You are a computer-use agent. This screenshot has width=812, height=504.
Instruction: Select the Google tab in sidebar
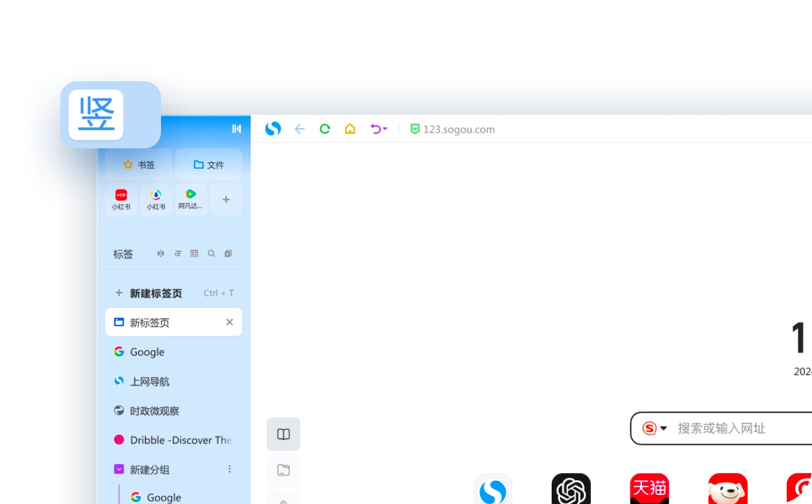pyautogui.click(x=147, y=352)
